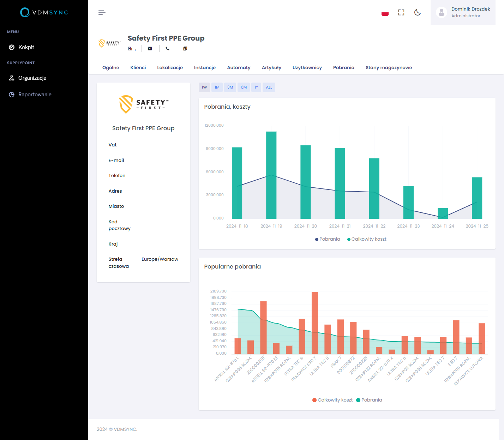Click the hamburger menu collapse icon
Image resolution: width=504 pixels, height=440 pixels.
click(x=102, y=12)
